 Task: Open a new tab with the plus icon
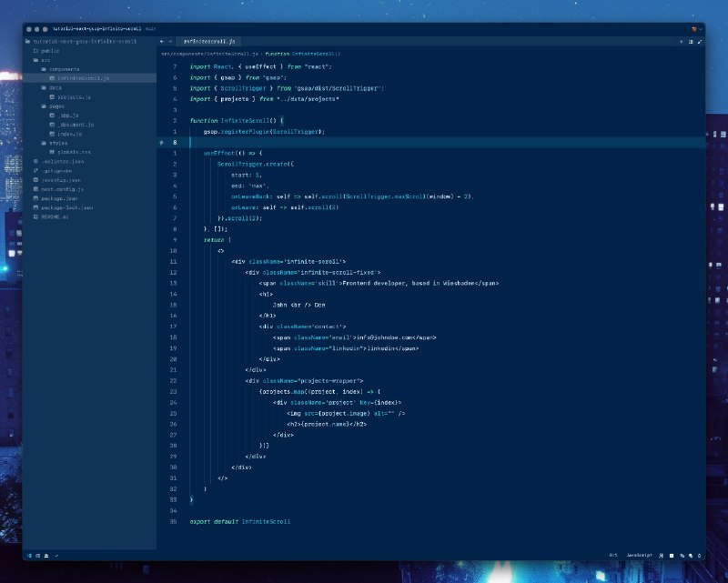pyautogui.click(x=681, y=42)
